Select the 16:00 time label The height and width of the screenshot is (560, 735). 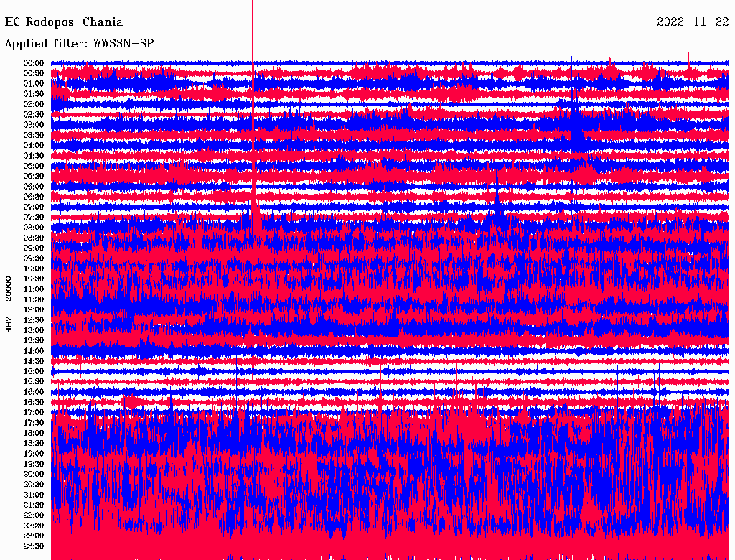pyautogui.click(x=34, y=392)
